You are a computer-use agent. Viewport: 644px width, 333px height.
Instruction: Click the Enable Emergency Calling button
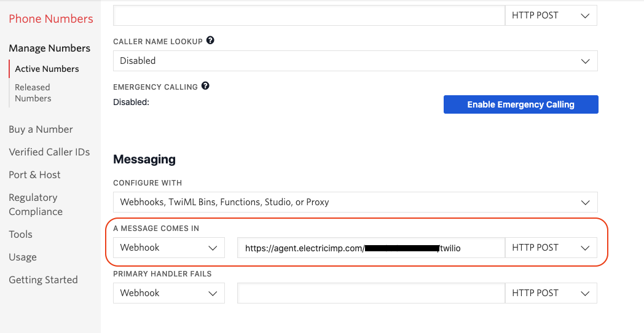(520, 104)
